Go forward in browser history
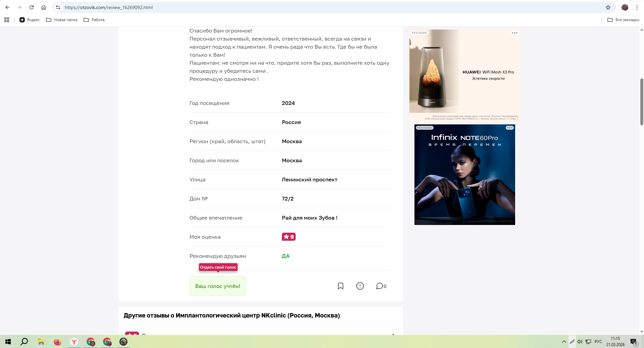Screen dimensions: 644x348 (x=19, y=7)
